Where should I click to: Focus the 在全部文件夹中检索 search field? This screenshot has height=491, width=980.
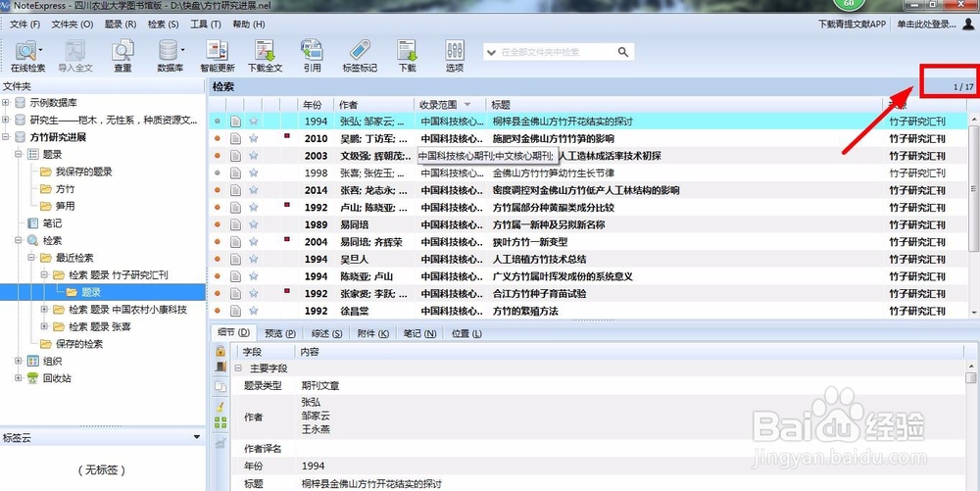pos(557,53)
